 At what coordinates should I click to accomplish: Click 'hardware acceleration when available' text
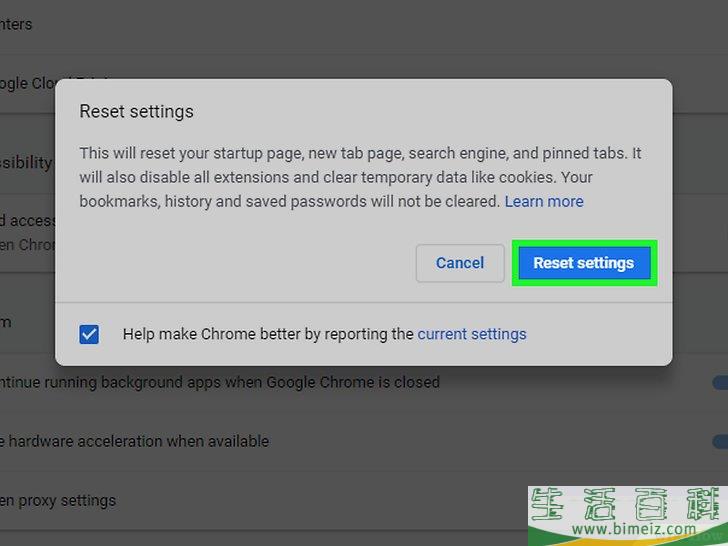(x=138, y=441)
